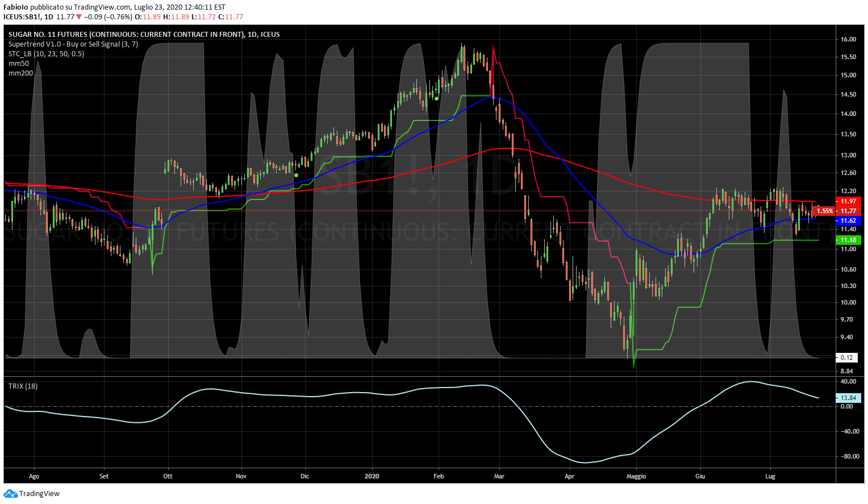Click the Apr label on time axis
868x504 pixels.
click(569, 476)
